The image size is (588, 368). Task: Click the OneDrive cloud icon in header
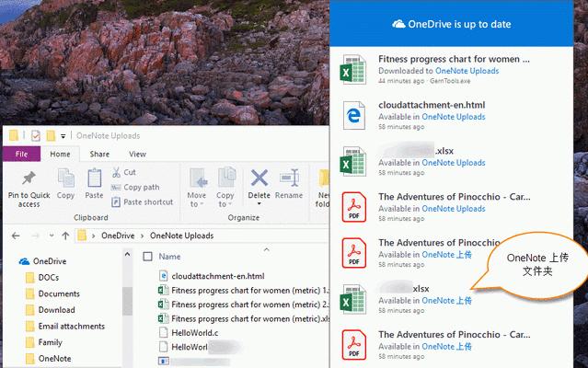(398, 24)
